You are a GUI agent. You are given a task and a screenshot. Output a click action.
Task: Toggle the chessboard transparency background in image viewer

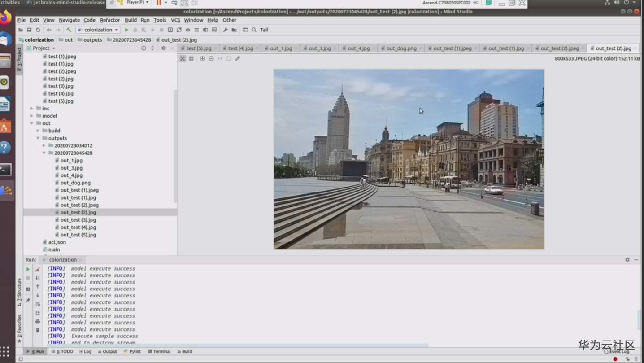click(183, 59)
